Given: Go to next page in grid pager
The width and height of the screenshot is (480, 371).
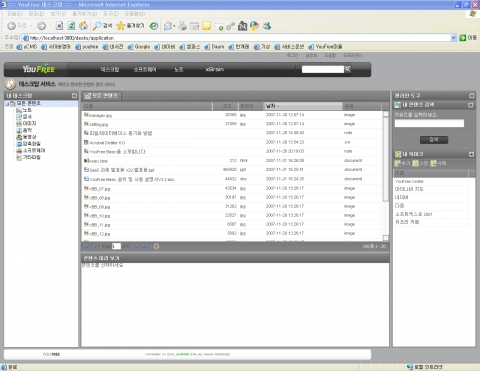Looking at the screenshot, I should (x=137, y=246).
